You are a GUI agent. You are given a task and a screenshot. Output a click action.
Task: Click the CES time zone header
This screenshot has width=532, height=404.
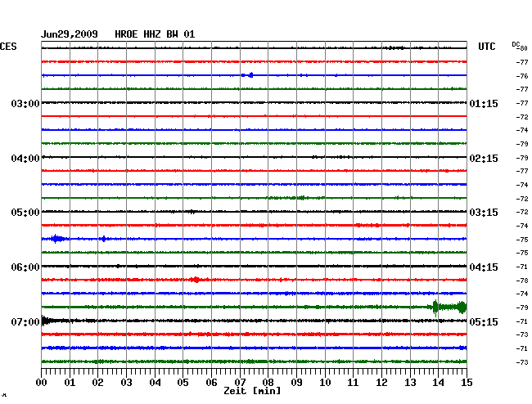tap(8, 47)
